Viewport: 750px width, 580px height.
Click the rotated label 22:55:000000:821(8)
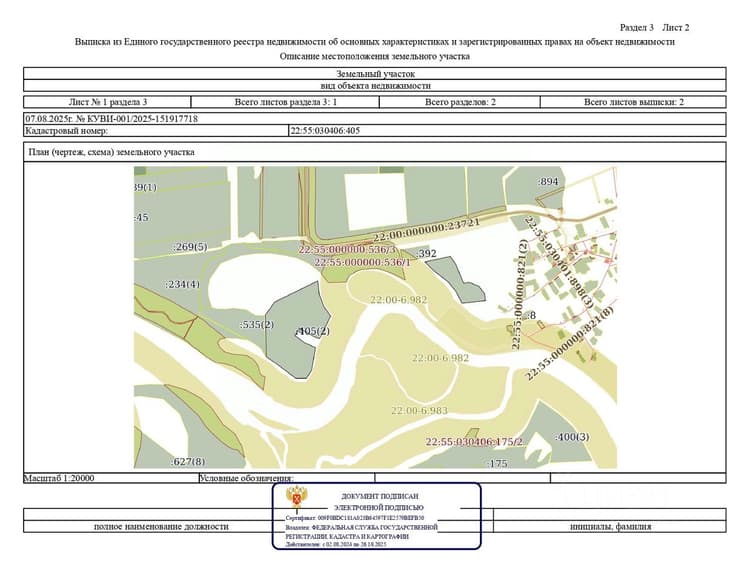[569, 343]
